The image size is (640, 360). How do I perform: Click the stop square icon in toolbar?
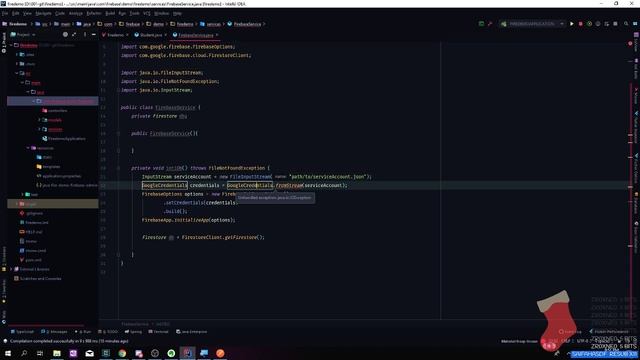point(615,24)
